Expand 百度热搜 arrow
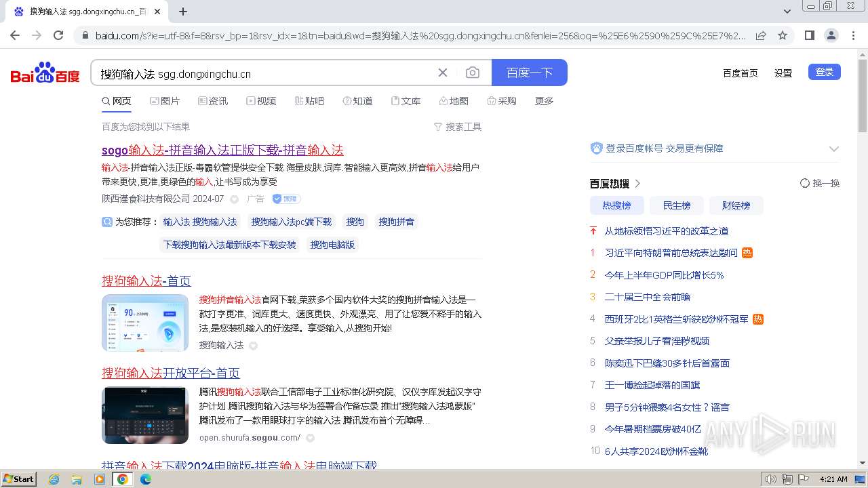 click(638, 184)
